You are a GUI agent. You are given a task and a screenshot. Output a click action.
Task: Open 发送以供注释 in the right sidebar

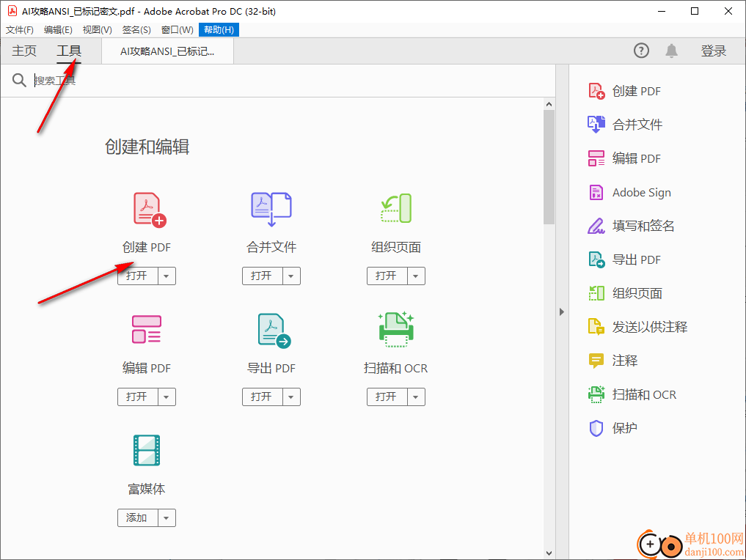coord(637,327)
